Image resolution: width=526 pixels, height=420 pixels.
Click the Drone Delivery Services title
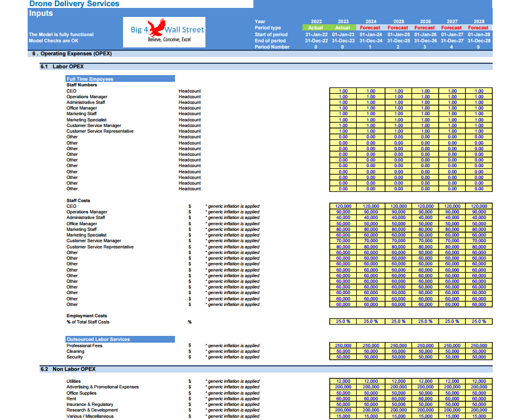(74, 4)
